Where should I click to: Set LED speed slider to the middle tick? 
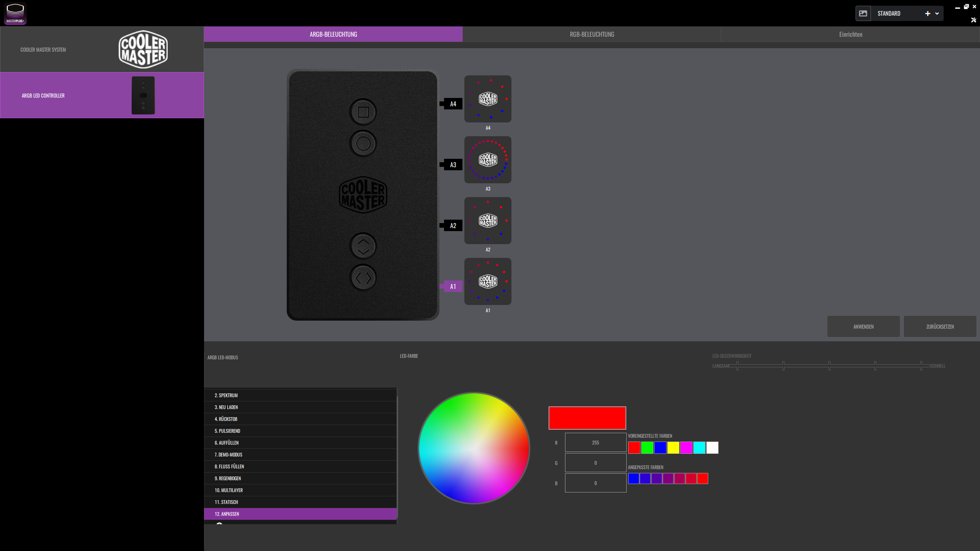coord(829,366)
